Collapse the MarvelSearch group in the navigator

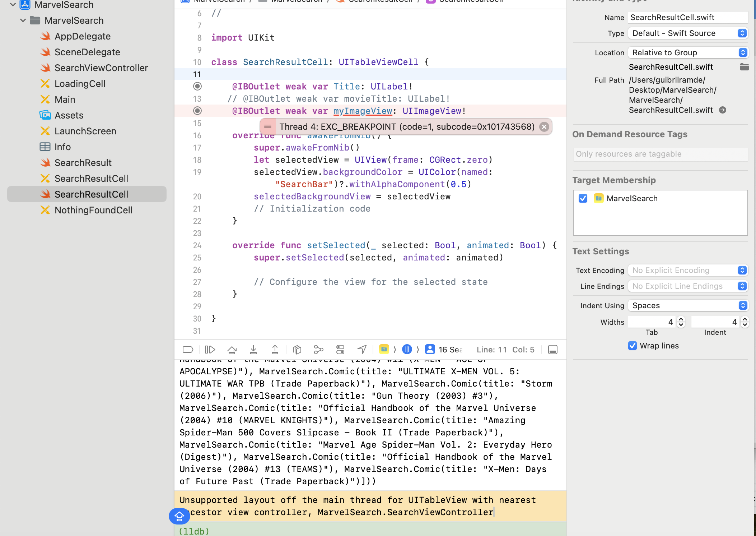(x=23, y=20)
